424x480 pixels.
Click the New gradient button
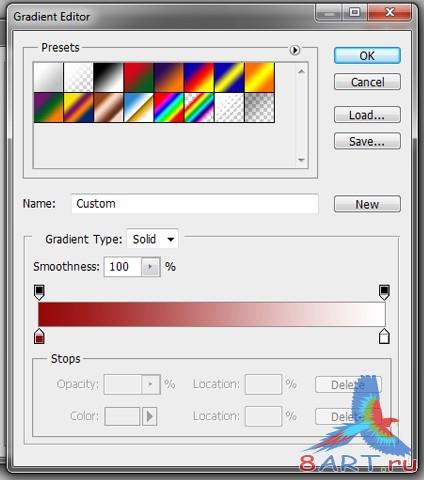coord(367,204)
